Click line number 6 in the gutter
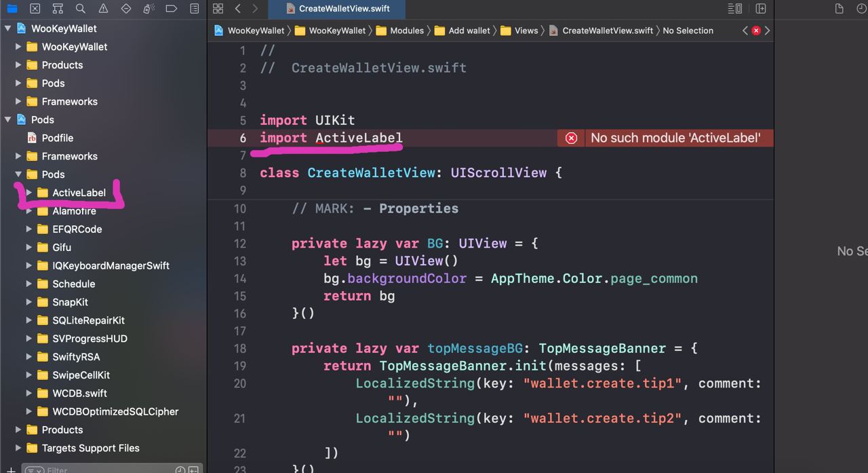Image resolution: width=868 pixels, height=473 pixels. [x=243, y=138]
